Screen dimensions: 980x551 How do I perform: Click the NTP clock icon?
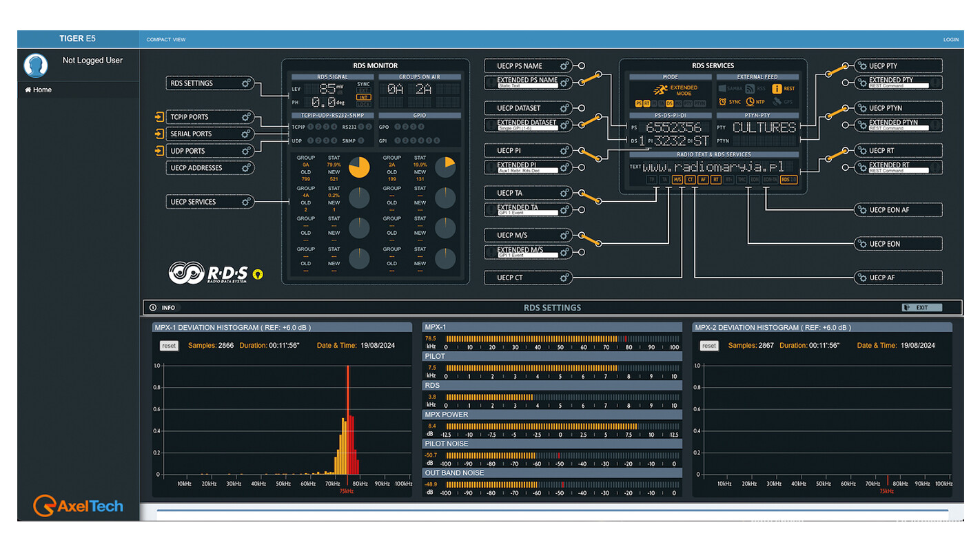point(750,101)
